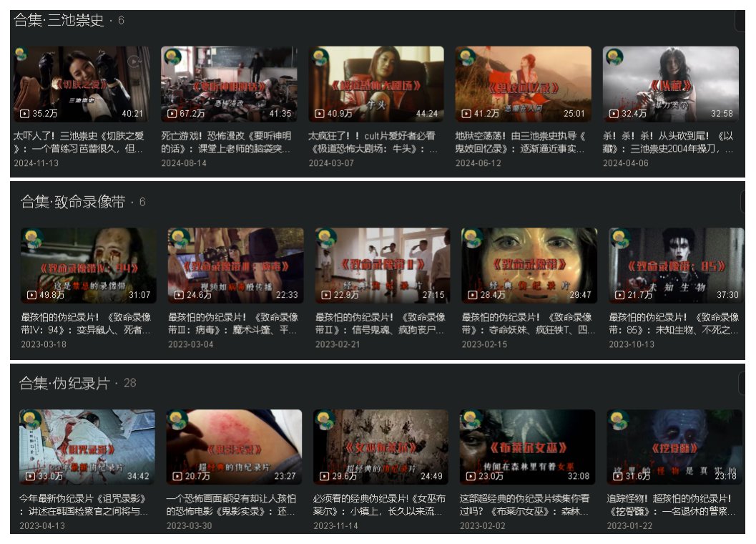Click the date 2023-01-22
This screenshot has height=544, width=756.
pos(629,525)
